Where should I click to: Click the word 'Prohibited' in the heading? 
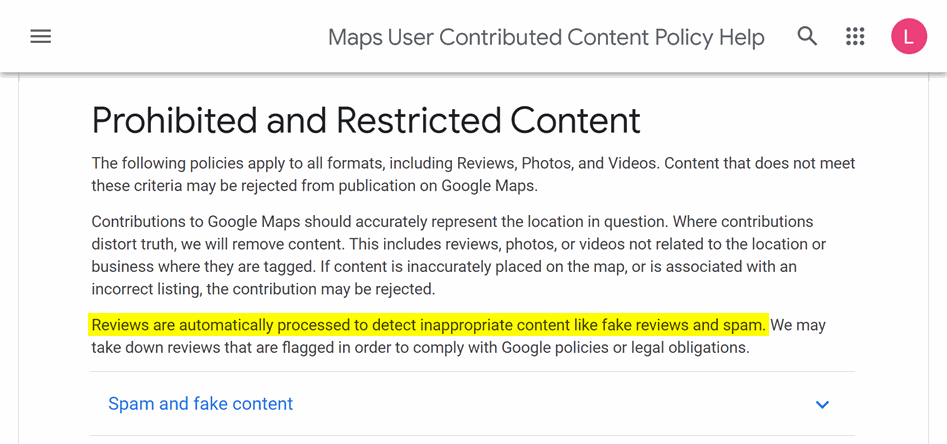173,120
